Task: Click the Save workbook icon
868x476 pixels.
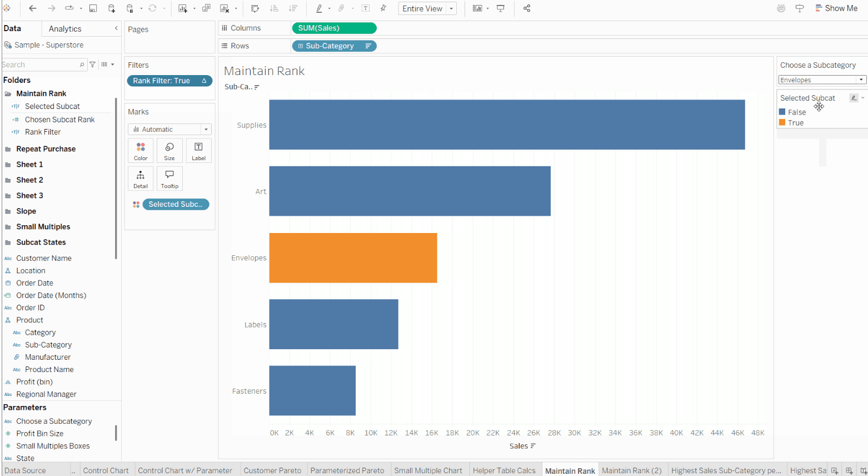Action: click(93, 8)
